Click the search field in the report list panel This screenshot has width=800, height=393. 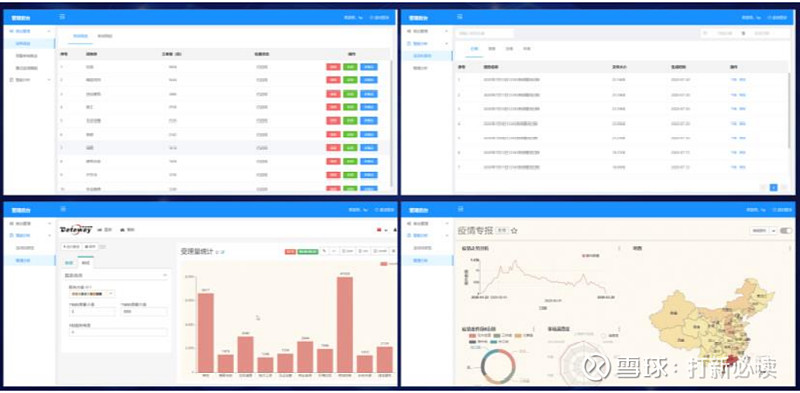click(485, 34)
